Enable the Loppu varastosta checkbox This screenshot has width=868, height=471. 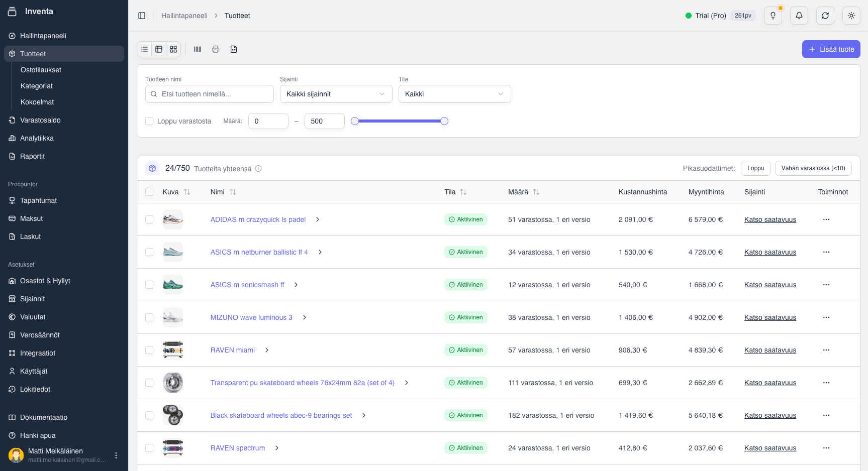tap(149, 121)
